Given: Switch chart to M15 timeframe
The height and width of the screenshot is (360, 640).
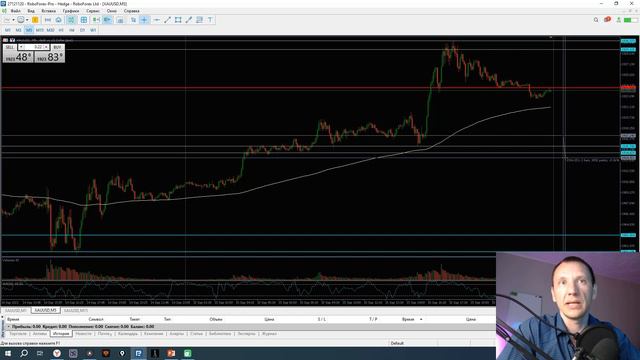Looking at the screenshot, I should 40,30.
